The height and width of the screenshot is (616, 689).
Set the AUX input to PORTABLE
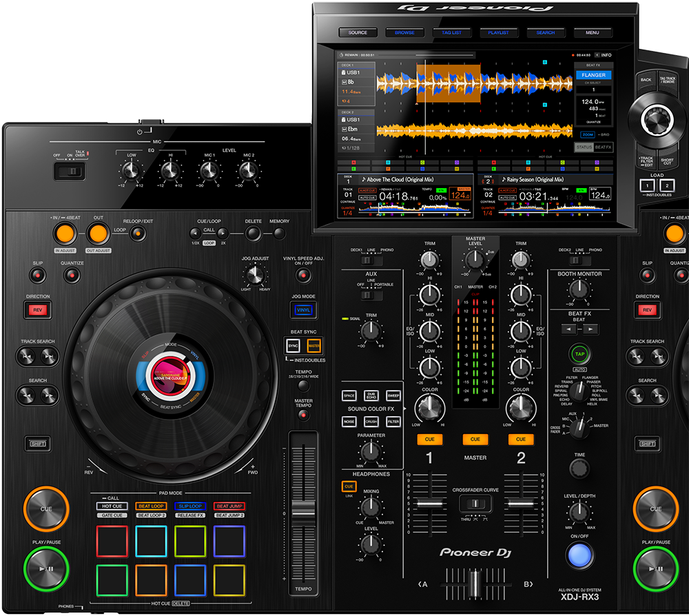pyautogui.click(x=378, y=295)
